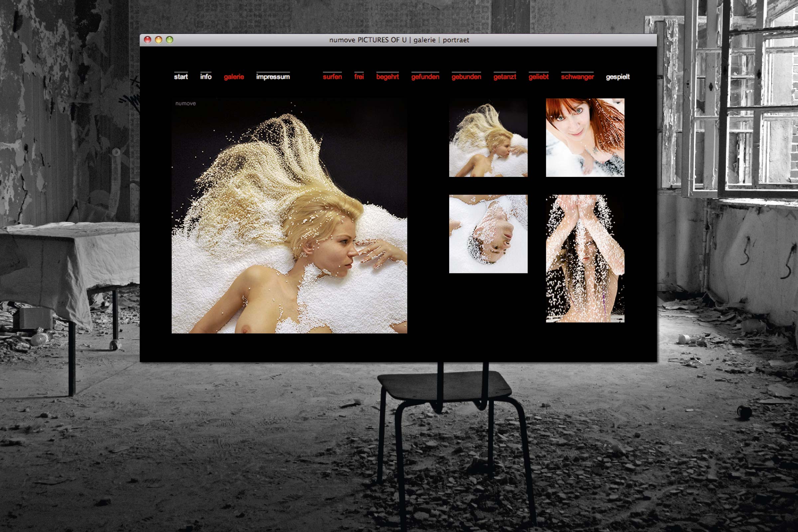Select the blonde hair thumbnail
This screenshot has height=532, width=798.
coord(488,137)
